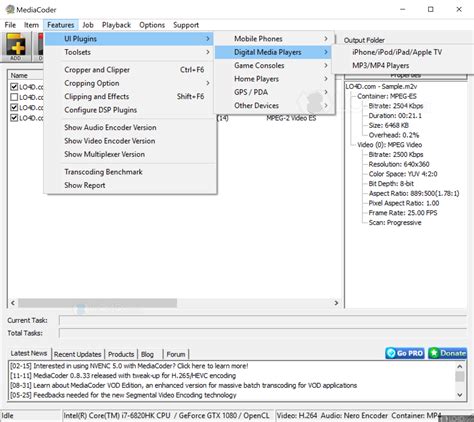Switch to the Latest News tab
This screenshot has width=474, height=422.
(x=29, y=353)
